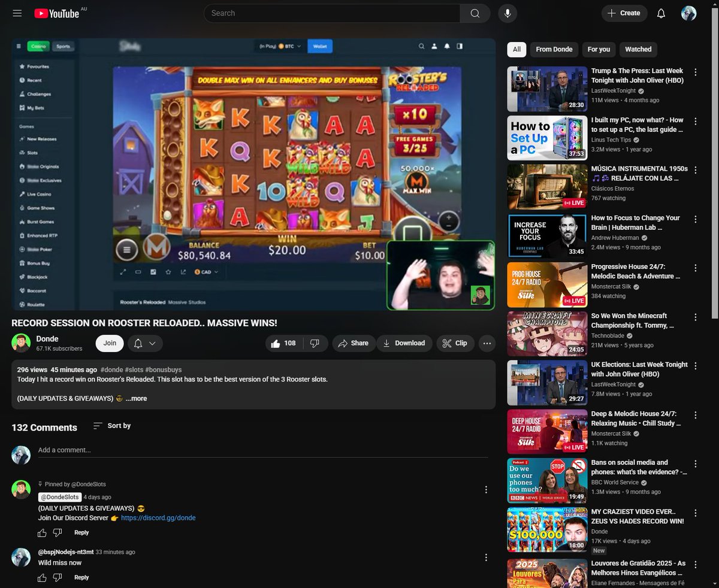Open the notifications bell

(661, 13)
